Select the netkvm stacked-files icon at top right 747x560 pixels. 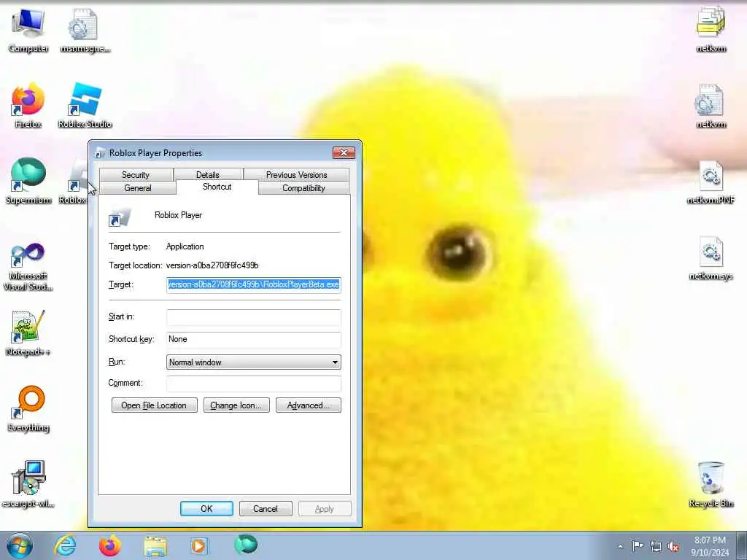click(x=711, y=29)
